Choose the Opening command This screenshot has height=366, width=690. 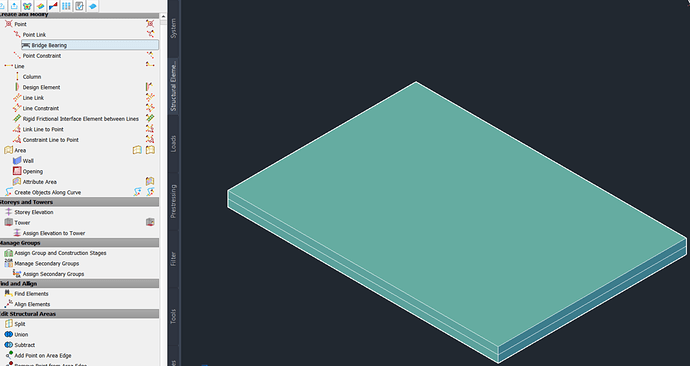[x=33, y=172]
